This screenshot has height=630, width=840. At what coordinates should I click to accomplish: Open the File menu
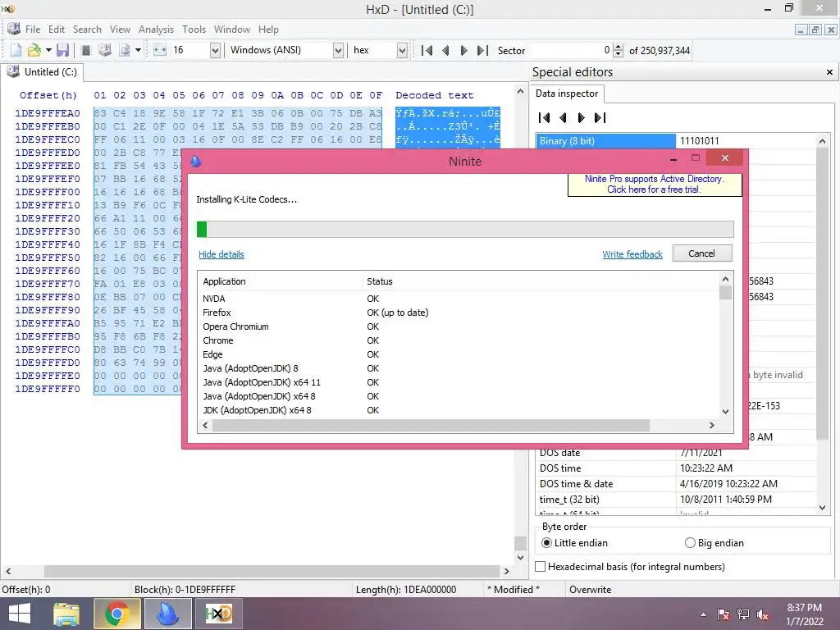[33, 29]
